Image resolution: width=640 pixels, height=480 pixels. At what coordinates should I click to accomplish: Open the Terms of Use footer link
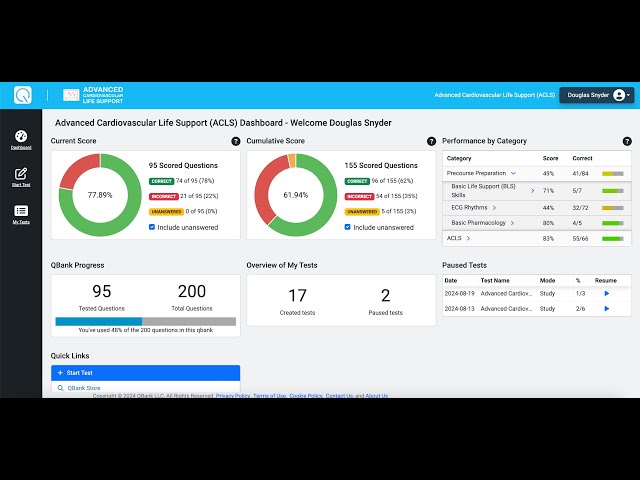tap(269, 396)
